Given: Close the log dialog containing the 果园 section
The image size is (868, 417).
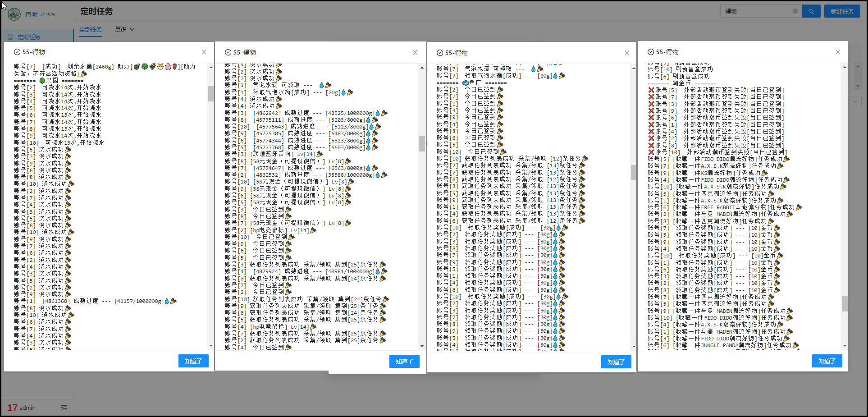Looking at the screenshot, I should coord(204,52).
